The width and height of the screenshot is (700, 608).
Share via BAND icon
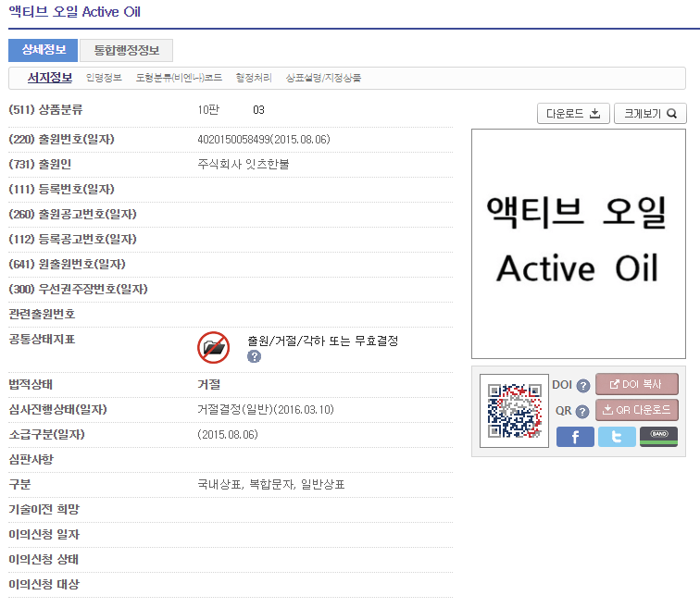[x=658, y=437]
